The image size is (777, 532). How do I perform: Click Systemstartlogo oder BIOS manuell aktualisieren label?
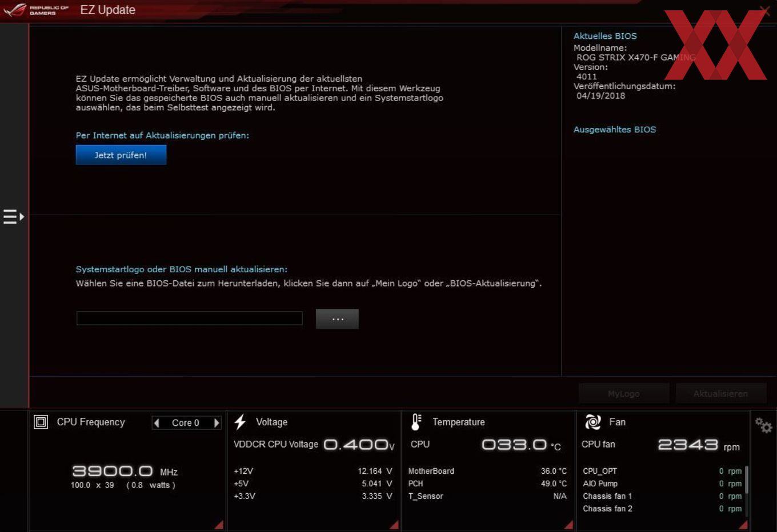(x=182, y=269)
